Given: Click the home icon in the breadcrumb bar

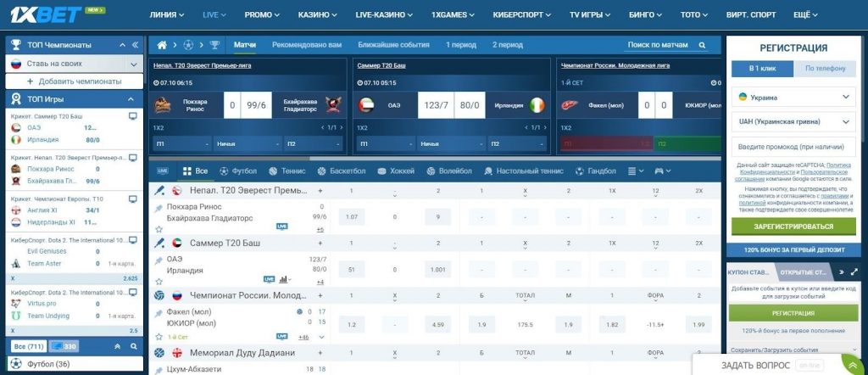Looking at the screenshot, I should (162, 45).
